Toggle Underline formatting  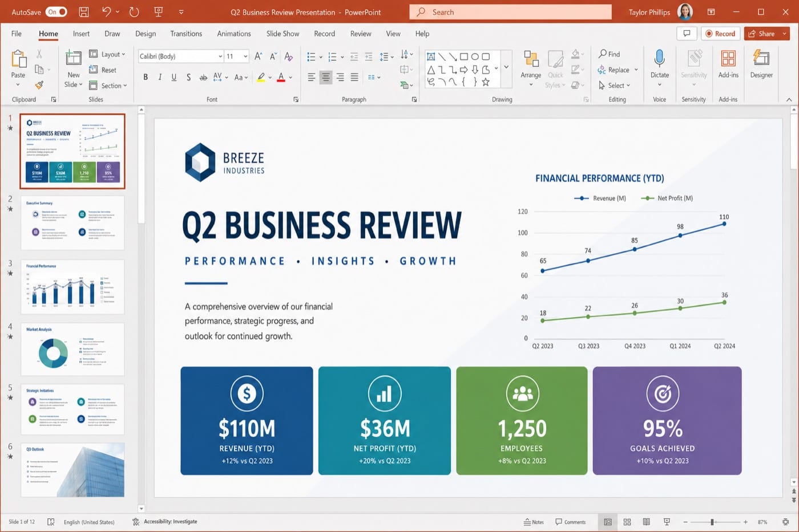pyautogui.click(x=174, y=77)
